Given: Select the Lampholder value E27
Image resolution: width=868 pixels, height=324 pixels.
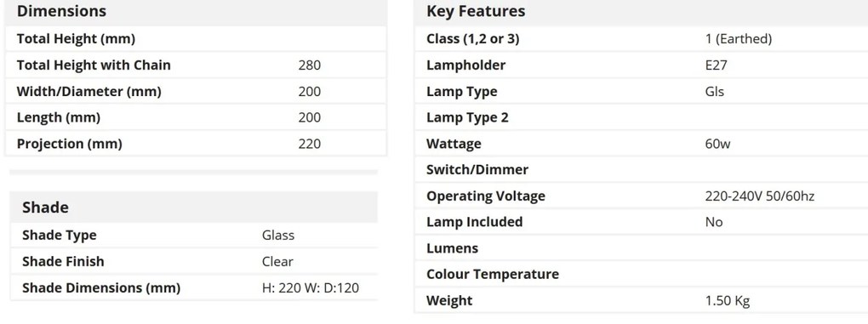Looking at the screenshot, I should (x=716, y=65).
